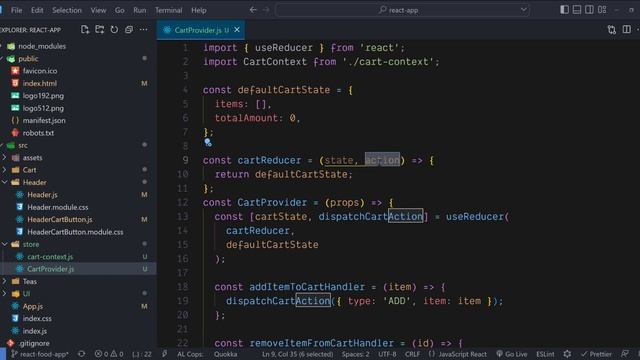
Task: Open the Run menu
Action: coord(140,10)
